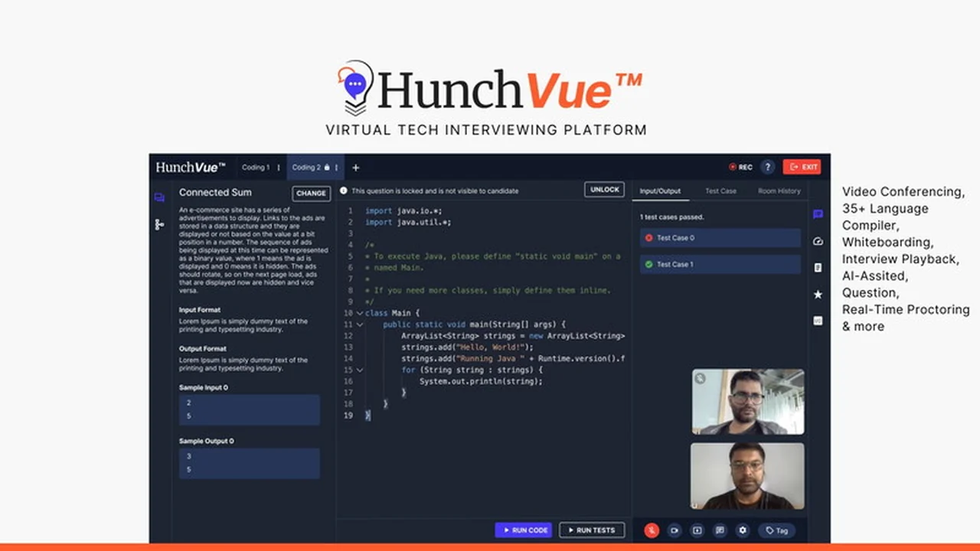Viewport: 980px width, 551px height.
Task: Open the branch tree icon in left sidebar
Action: 159,224
